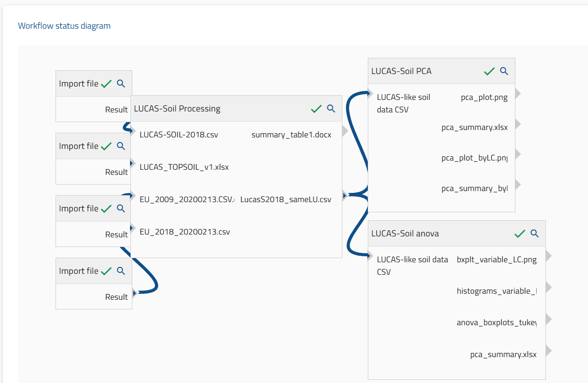Click pca_summary.xlsx label in PCA node
Viewport: 588px width, 383px height.
tap(475, 128)
